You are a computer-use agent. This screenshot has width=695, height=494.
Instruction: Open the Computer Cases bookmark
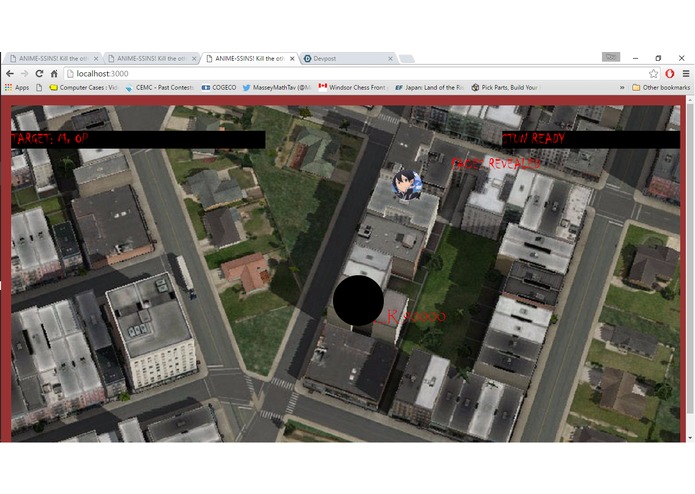(83, 88)
